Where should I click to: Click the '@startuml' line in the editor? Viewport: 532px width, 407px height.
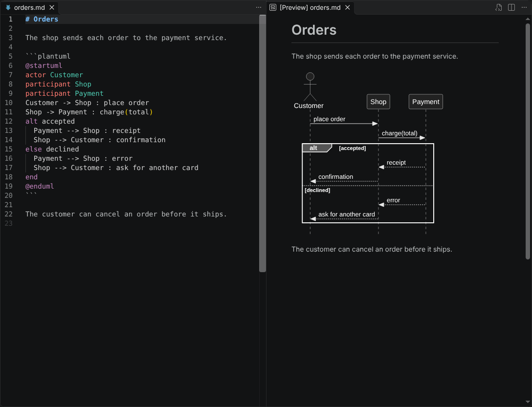coord(44,66)
